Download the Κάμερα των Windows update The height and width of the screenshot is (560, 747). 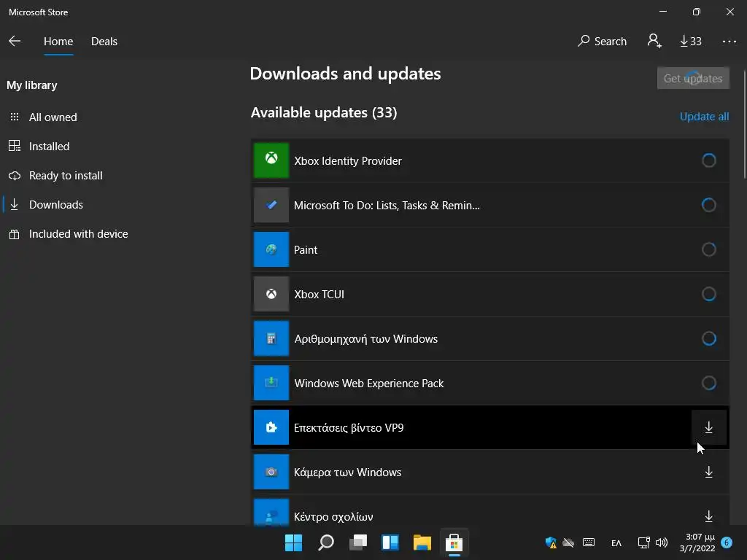coord(709,472)
